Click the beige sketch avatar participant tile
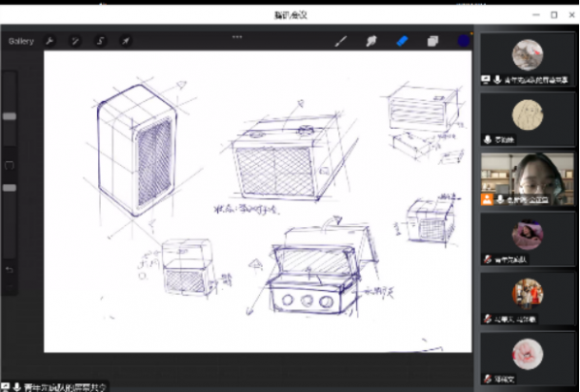580x392 pixels. tap(527, 119)
